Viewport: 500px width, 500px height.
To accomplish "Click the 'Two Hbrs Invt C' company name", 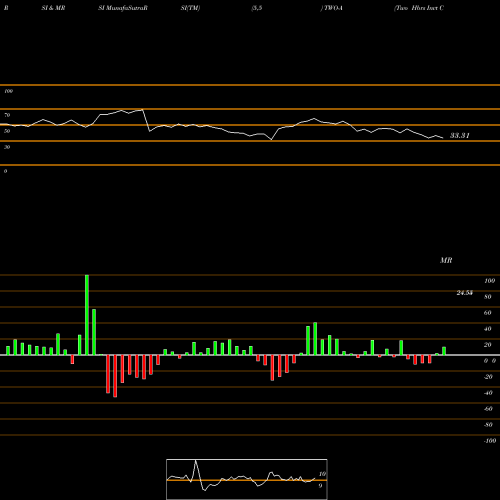I will [419, 8].
